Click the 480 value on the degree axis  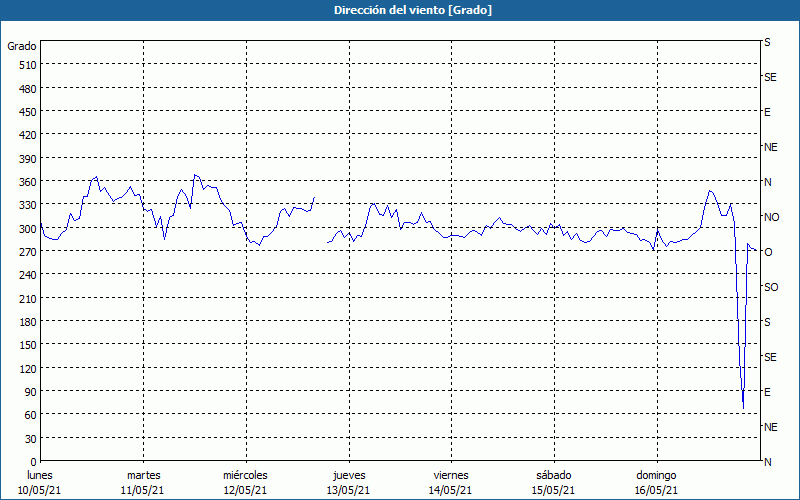tap(28, 89)
